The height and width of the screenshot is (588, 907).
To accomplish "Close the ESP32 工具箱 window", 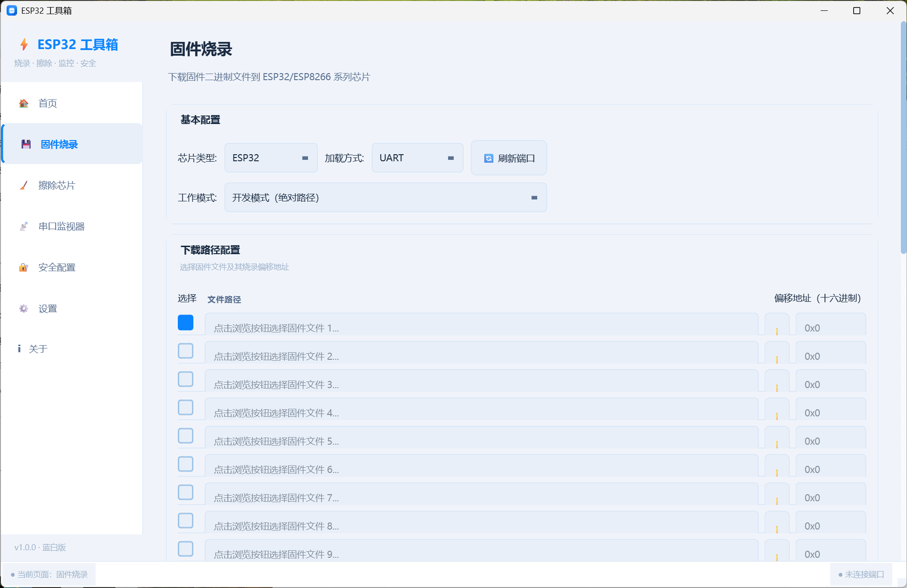I will [x=890, y=10].
